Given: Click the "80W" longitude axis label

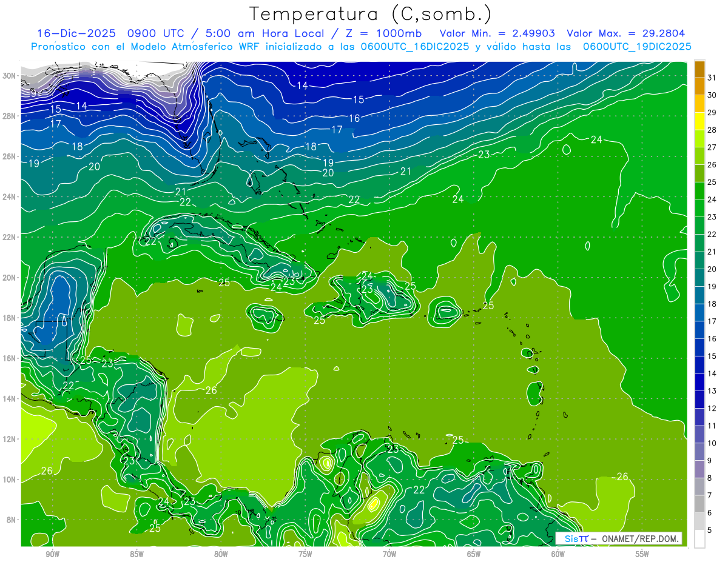Looking at the screenshot, I should (221, 554).
